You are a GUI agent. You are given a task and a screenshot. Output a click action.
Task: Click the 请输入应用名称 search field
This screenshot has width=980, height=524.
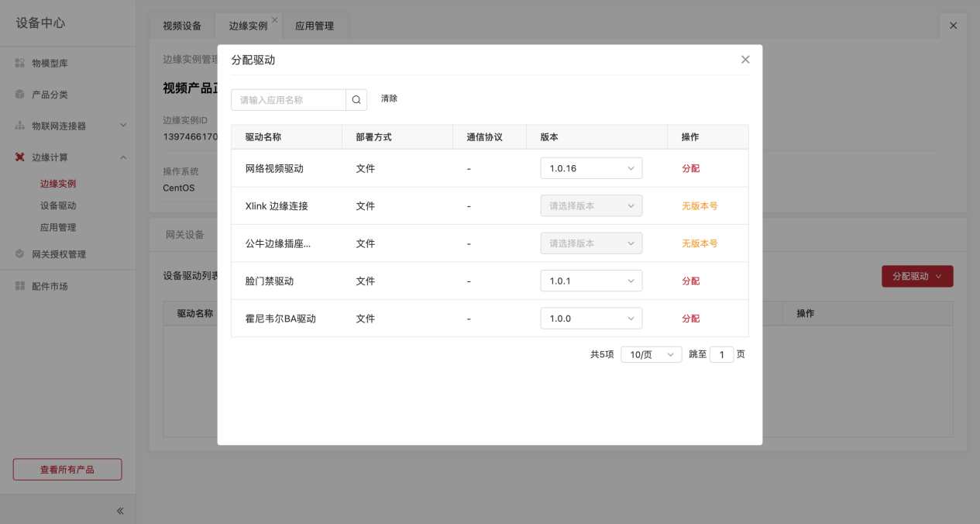pyautogui.click(x=288, y=100)
